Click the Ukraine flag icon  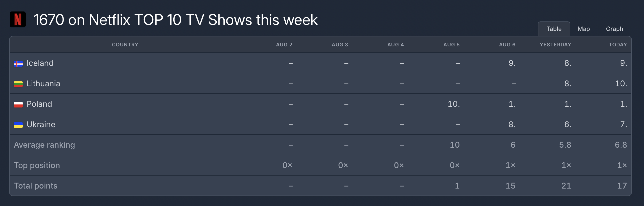(x=18, y=125)
